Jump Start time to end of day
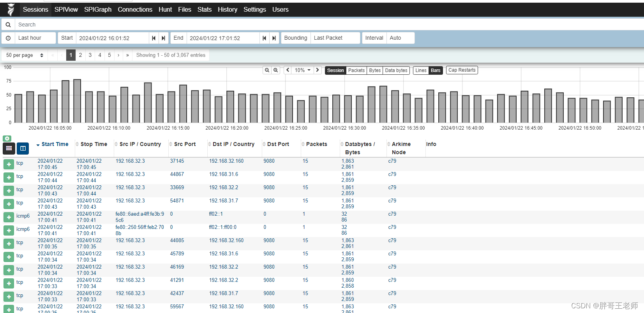644x313 pixels. click(164, 38)
